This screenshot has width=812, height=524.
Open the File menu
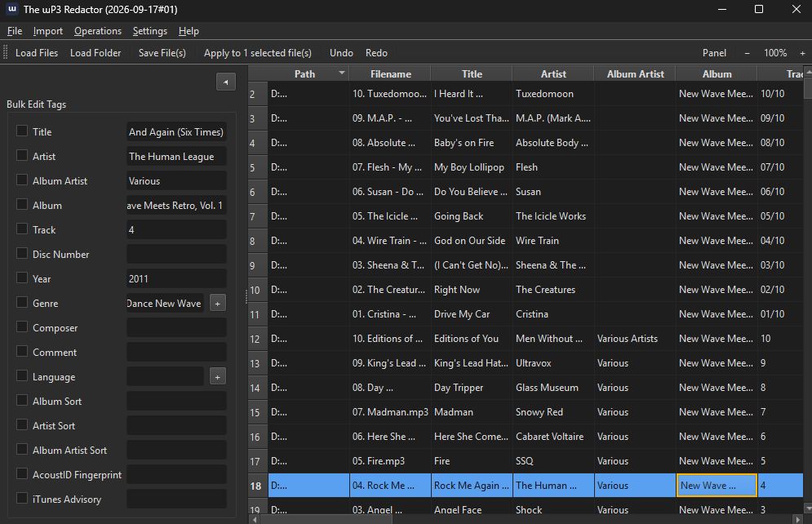click(15, 31)
